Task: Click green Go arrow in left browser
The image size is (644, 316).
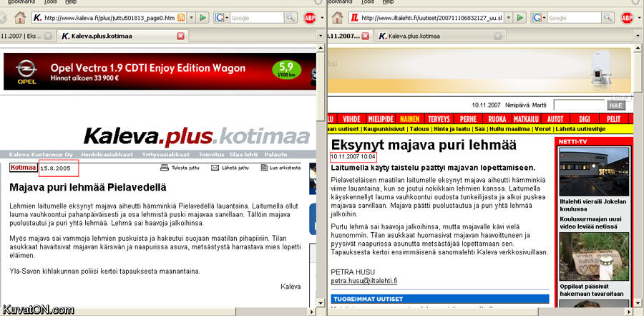Action: coord(203,18)
